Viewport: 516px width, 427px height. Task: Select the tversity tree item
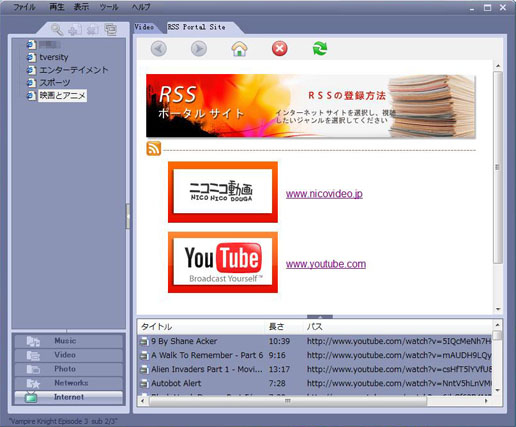click(x=54, y=57)
